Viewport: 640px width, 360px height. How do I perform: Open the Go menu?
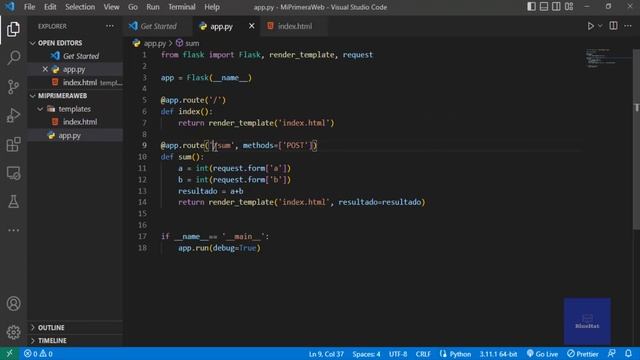point(133,7)
